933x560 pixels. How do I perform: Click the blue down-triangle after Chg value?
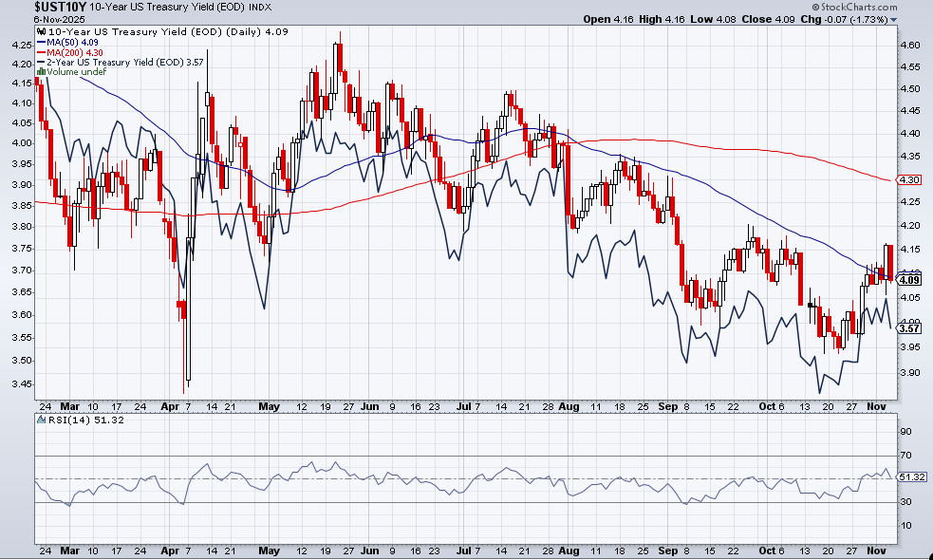point(893,20)
